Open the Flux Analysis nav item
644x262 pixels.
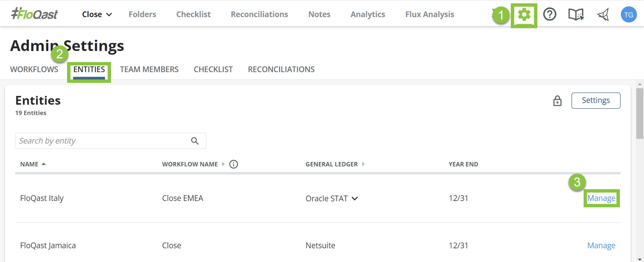(x=430, y=14)
